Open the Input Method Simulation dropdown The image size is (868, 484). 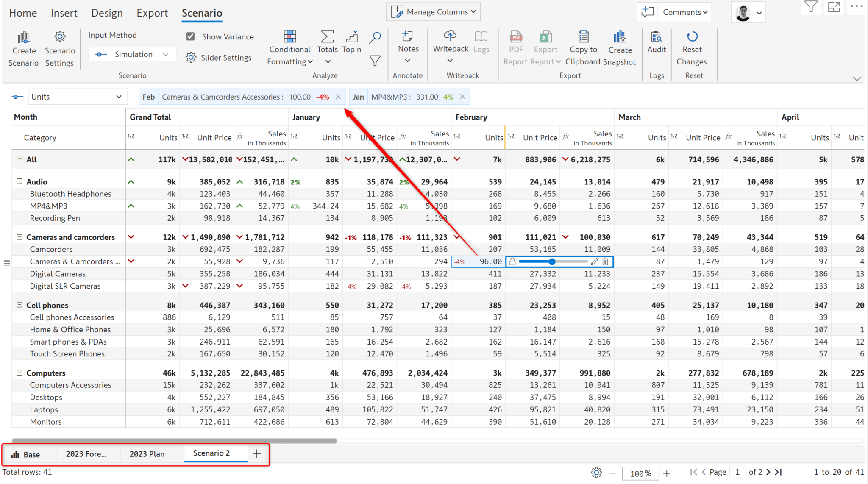[132, 54]
